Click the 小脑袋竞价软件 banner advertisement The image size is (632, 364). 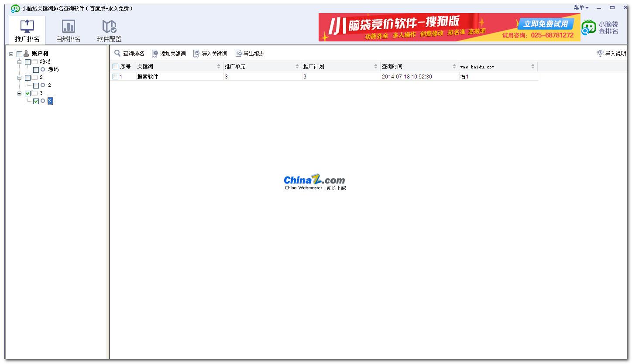pyautogui.click(x=450, y=27)
